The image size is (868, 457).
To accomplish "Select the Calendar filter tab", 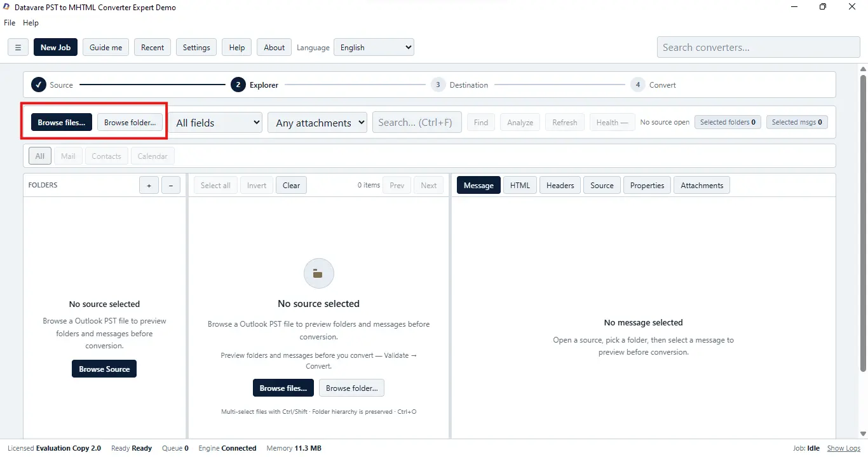I will click(153, 156).
